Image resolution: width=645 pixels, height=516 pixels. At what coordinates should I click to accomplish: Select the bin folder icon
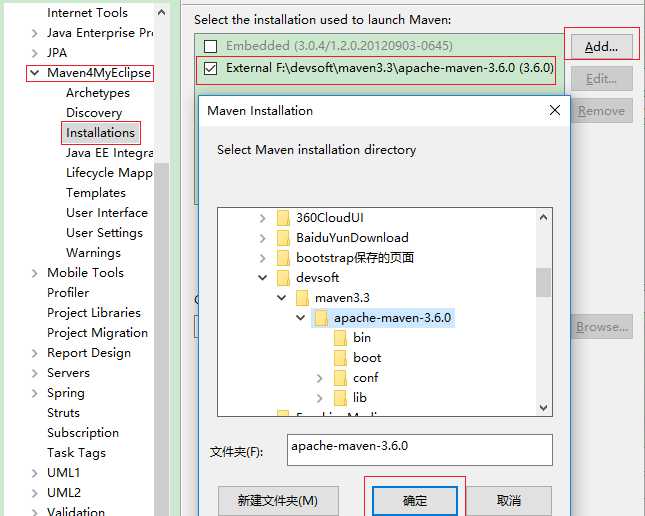[340, 337]
